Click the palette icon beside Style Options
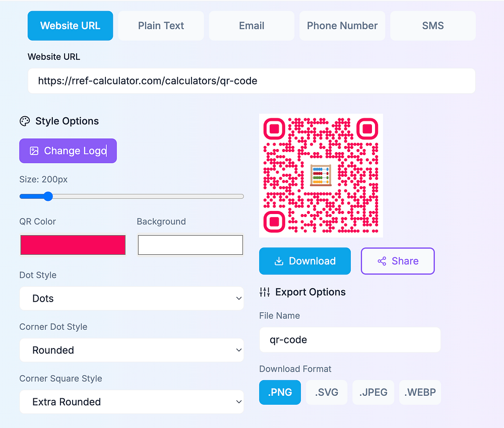Image resolution: width=504 pixels, height=428 pixels. point(25,121)
